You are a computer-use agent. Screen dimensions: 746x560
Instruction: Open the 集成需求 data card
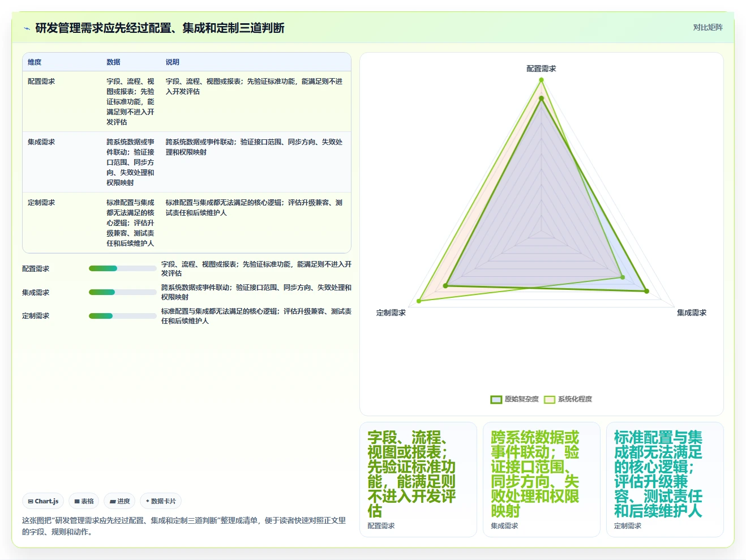point(542,480)
